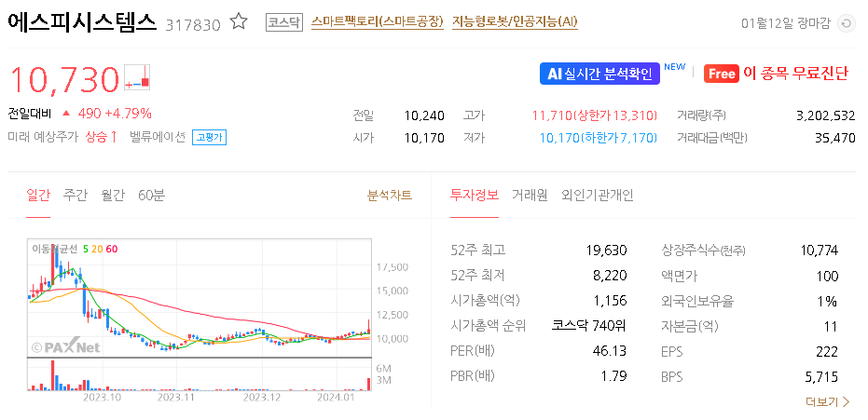Click the mini candlestick icon beside 10,730
The image size is (868, 420).
pyautogui.click(x=137, y=78)
